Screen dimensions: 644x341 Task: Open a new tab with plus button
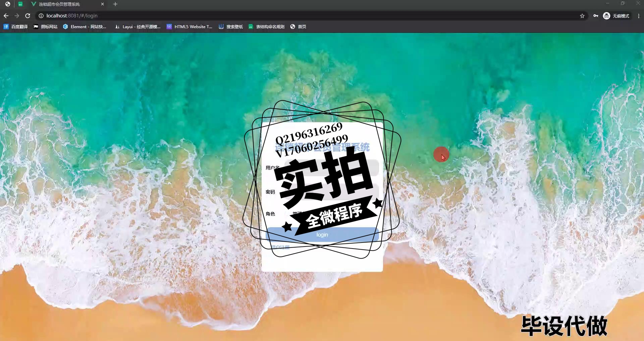pyautogui.click(x=115, y=4)
